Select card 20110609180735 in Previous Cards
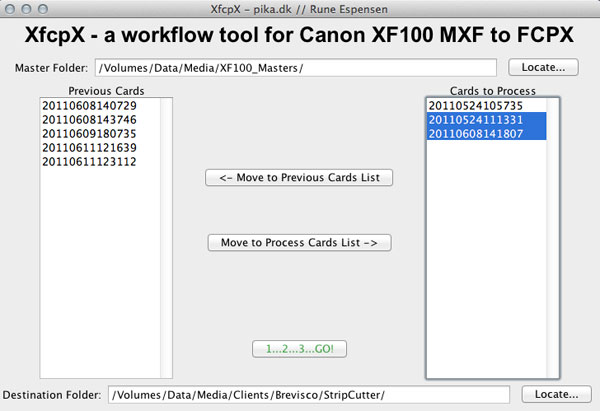 click(x=101, y=134)
